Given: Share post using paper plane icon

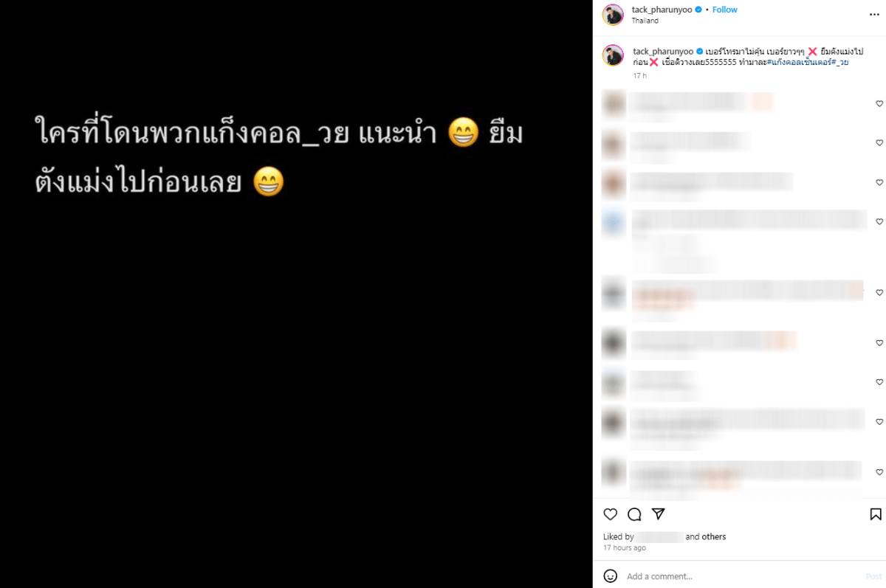Looking at the screenshot, I should coord(658,513).
